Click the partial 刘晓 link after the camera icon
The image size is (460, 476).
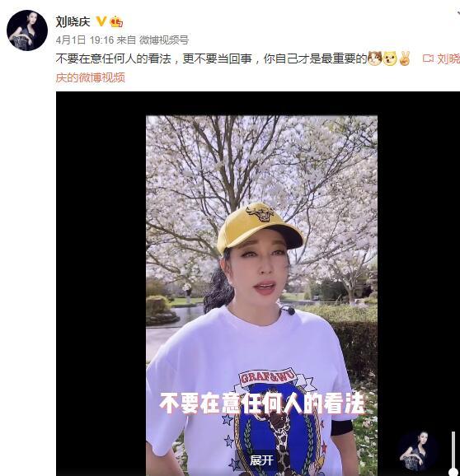coord(448,58)
